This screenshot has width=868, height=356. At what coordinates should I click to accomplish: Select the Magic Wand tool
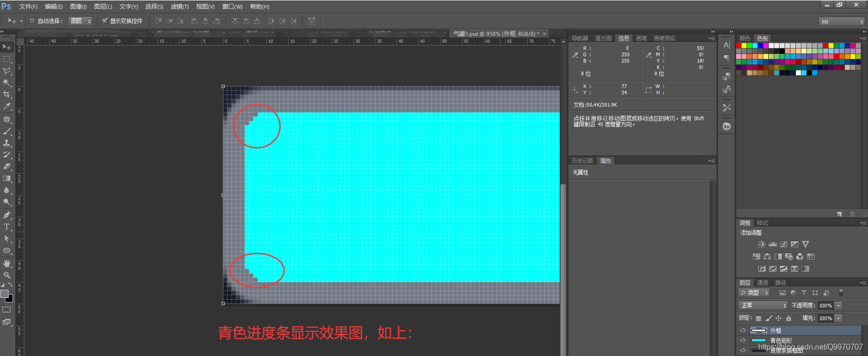click(x=7, y=83)
